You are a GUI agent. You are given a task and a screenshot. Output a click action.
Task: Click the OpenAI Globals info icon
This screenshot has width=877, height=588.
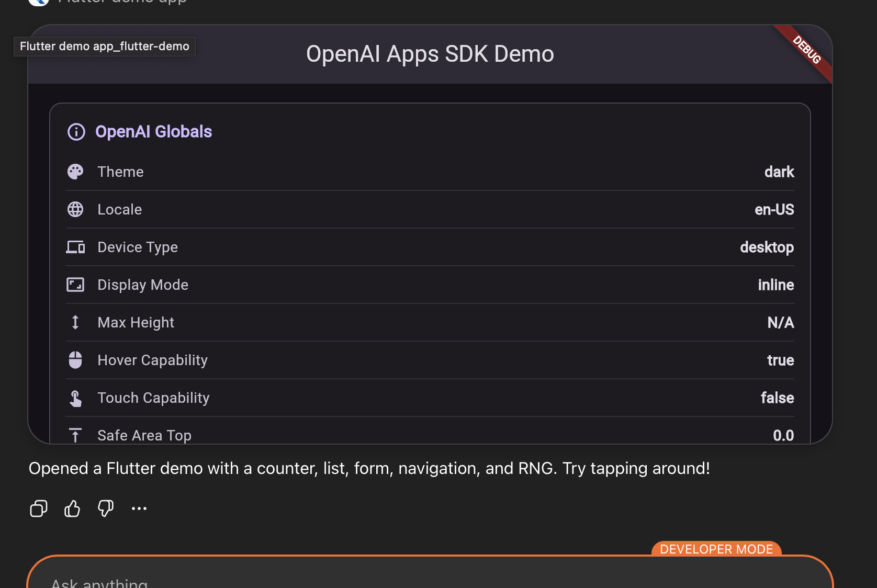tap(76, 132)
